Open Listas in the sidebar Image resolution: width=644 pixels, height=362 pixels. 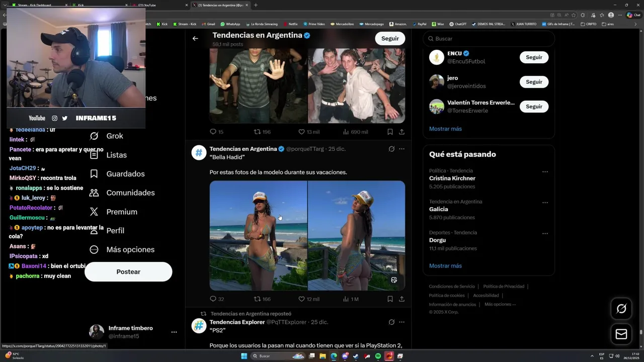108,155
